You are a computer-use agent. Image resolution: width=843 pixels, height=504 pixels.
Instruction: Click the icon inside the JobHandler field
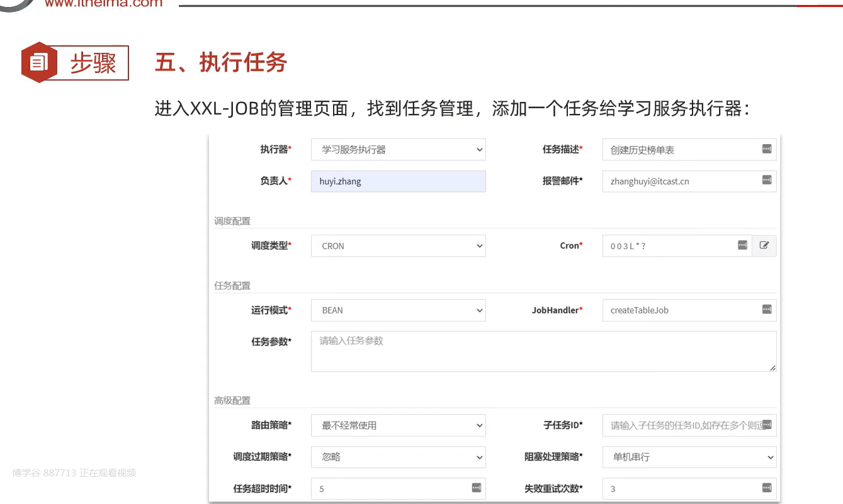pos(766,309)
